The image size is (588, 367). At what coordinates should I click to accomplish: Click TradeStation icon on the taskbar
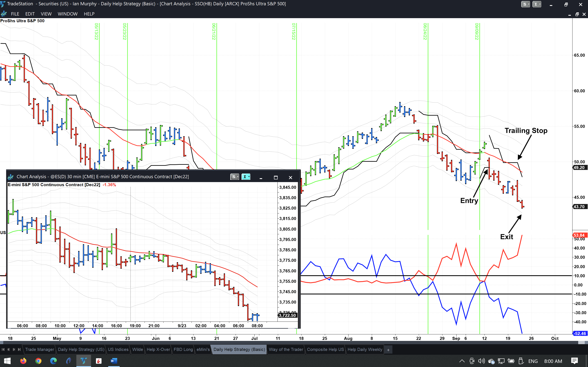point(84,361)
